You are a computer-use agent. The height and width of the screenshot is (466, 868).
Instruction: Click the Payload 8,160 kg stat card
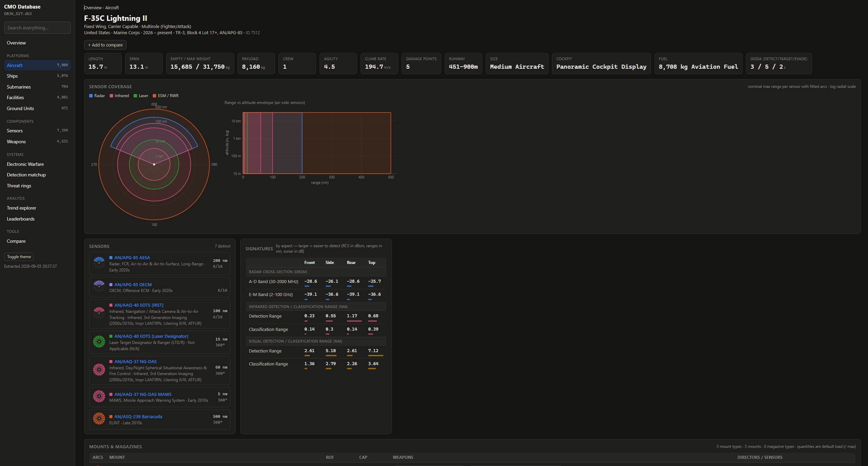coord(256,64)
